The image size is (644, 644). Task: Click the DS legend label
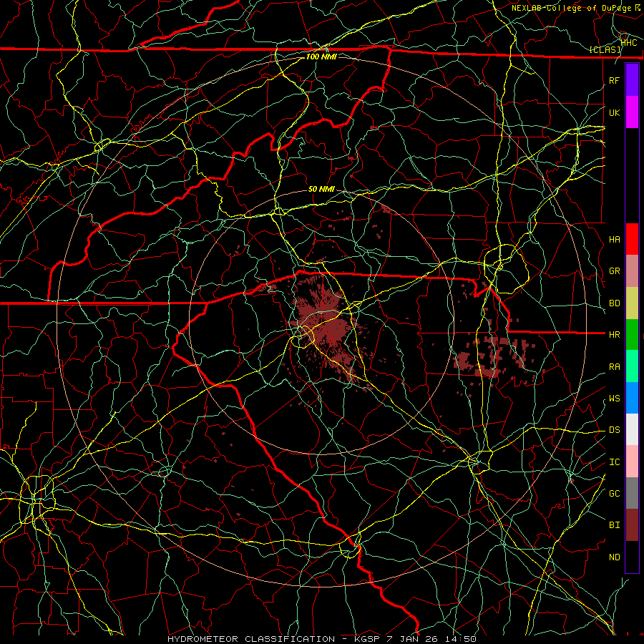tap(615, 430)
